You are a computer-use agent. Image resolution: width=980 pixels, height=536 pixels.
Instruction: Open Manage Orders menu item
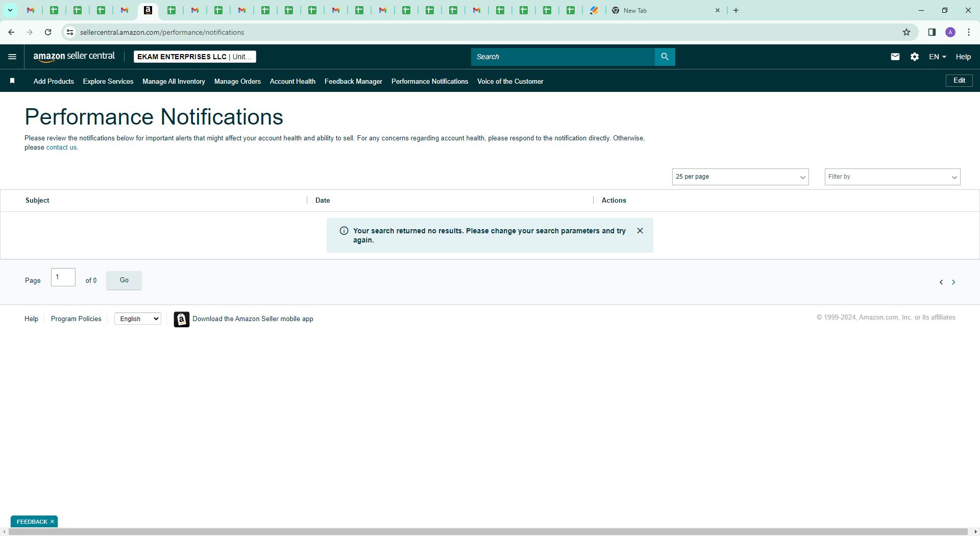[x=237, y=81]
